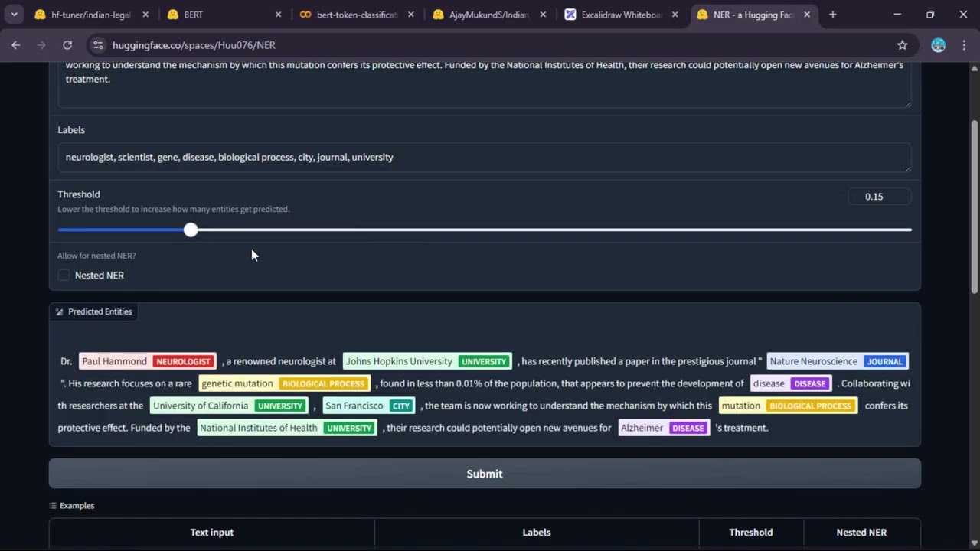Click the University of California entity
The image size is (980, 551).
point(229,406)
